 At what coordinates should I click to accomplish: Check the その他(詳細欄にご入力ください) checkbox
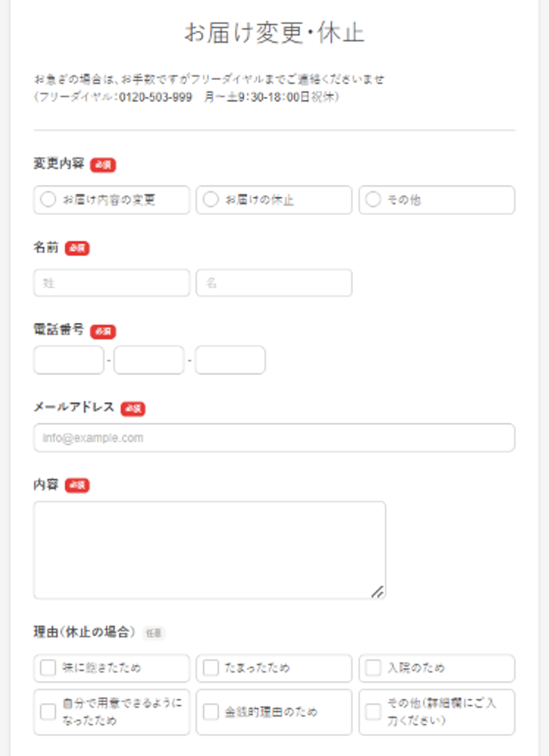point(373,712)
